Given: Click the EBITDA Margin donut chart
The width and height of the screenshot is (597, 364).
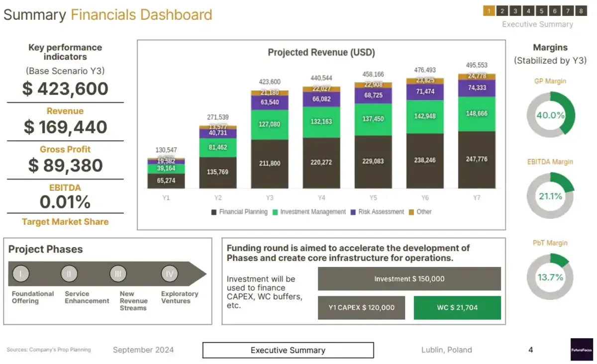Looking at the screenshot, I should pyautogui.click(x=550, y=196).
